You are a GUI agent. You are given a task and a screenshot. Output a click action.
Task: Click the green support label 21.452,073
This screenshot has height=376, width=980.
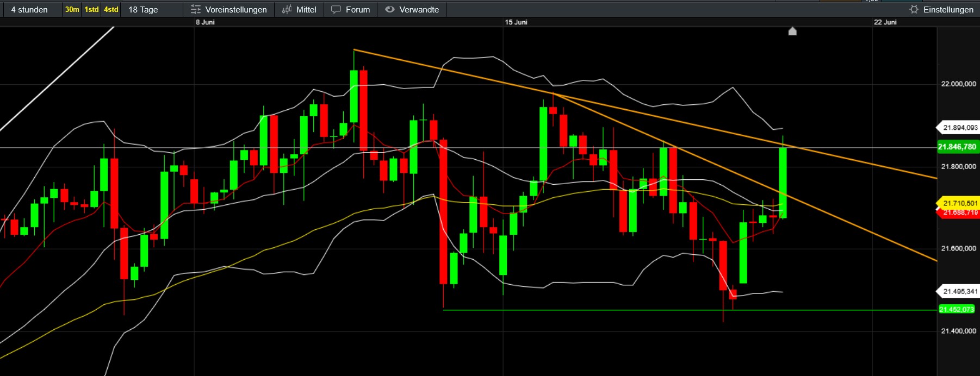pos(957,310)
